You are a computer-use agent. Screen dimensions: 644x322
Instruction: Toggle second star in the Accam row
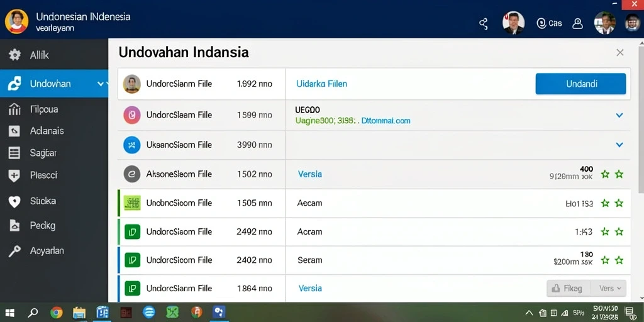tap(619, 203)
